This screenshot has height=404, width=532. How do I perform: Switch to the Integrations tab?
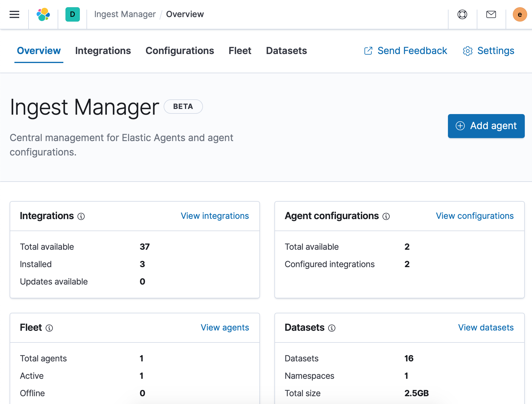pyautogui.click(x=103, y=51)
